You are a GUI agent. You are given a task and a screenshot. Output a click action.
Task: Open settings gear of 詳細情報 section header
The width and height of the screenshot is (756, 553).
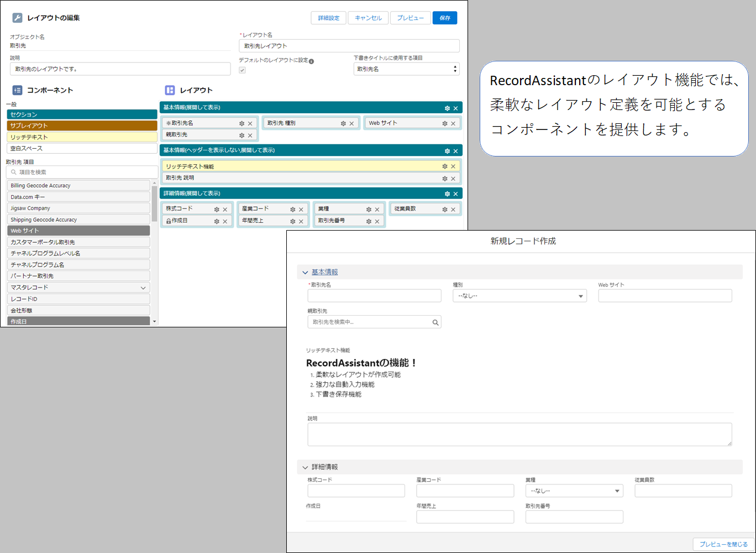(x=447, y=194)
